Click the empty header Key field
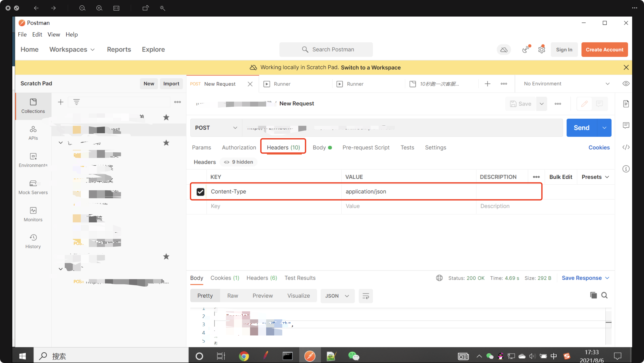This screenshot has height=363, width=644. click(274, 206)
